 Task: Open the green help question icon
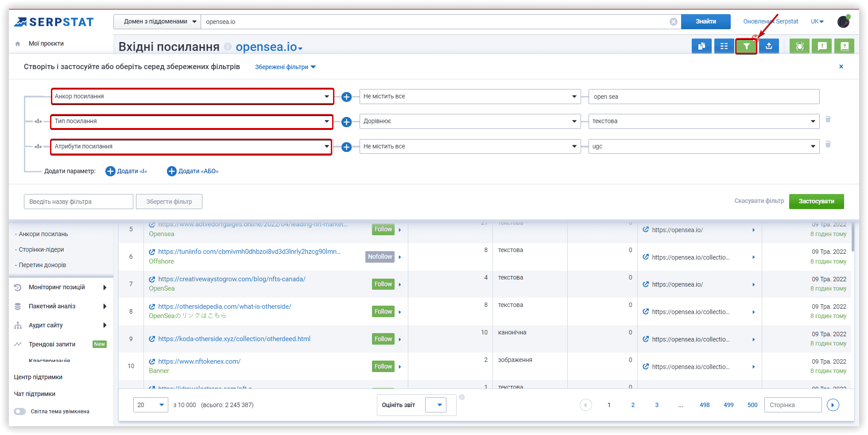pyautogui.click(x=845, y=46)
